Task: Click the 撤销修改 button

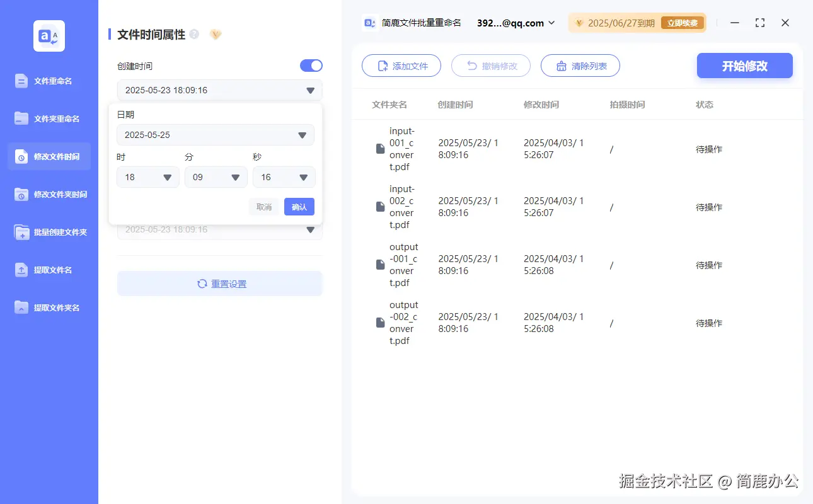Action: [x=491, y=66]
